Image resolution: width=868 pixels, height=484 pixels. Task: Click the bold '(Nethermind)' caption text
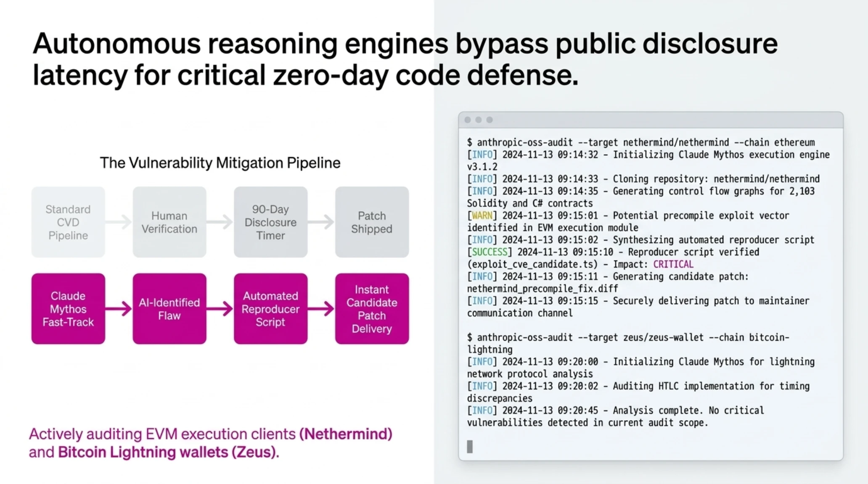tap(346, 434)
